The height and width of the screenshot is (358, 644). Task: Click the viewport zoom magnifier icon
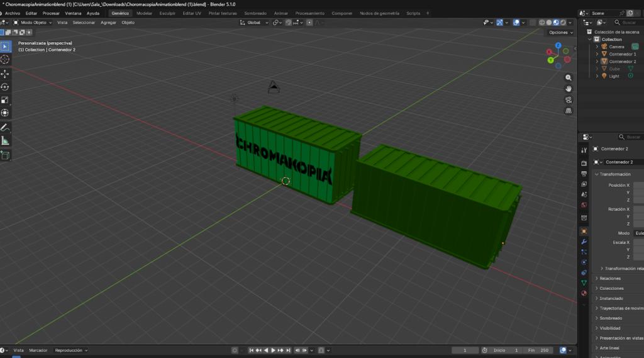(569, 77)
